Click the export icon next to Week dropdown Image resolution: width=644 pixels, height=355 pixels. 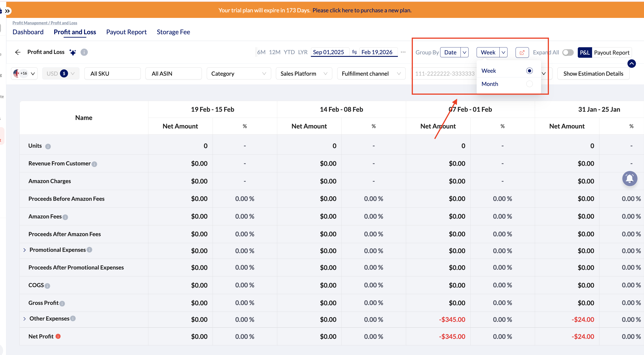tap(522, 53)
